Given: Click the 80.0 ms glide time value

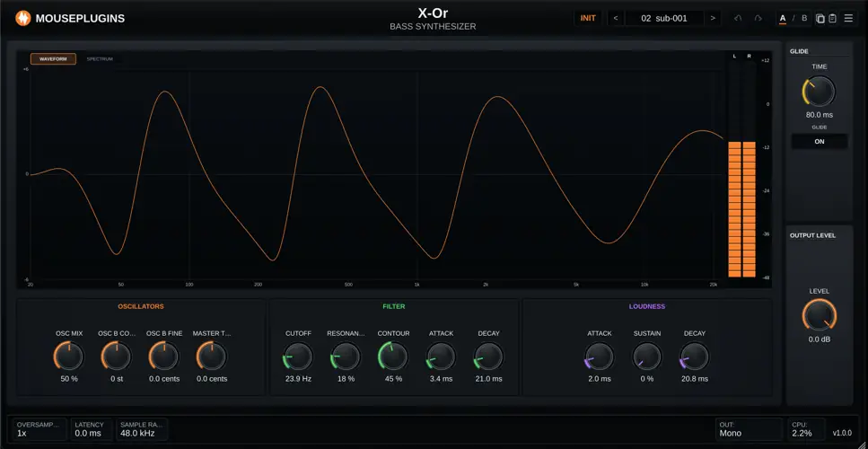Looking at the screenshot, I should [x=820, y=115].
